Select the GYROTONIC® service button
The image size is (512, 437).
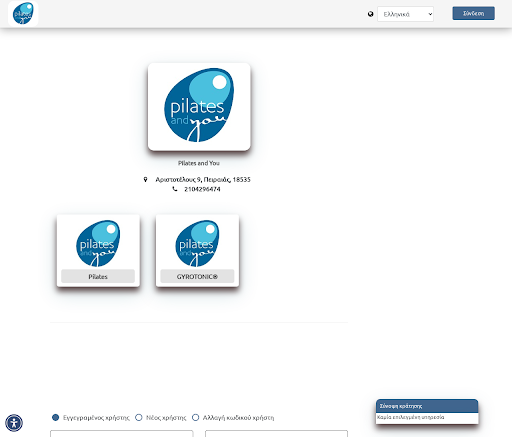(x=197, y=276)
